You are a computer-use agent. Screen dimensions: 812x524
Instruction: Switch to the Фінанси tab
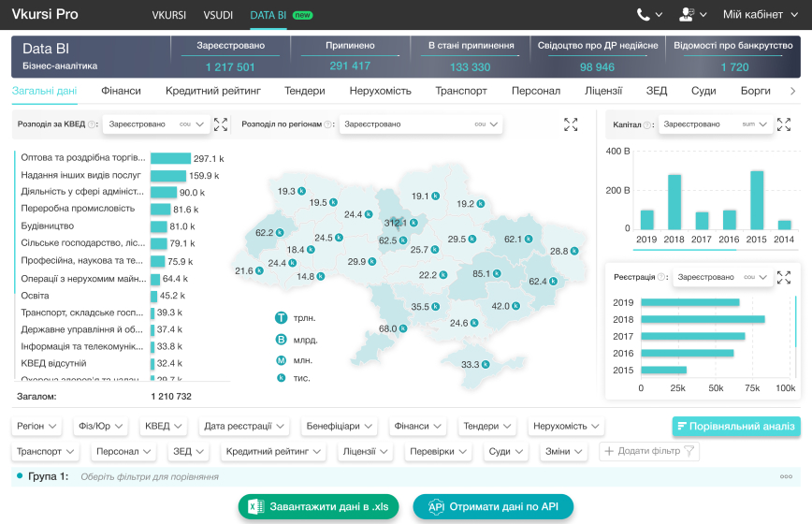(122, 91)
